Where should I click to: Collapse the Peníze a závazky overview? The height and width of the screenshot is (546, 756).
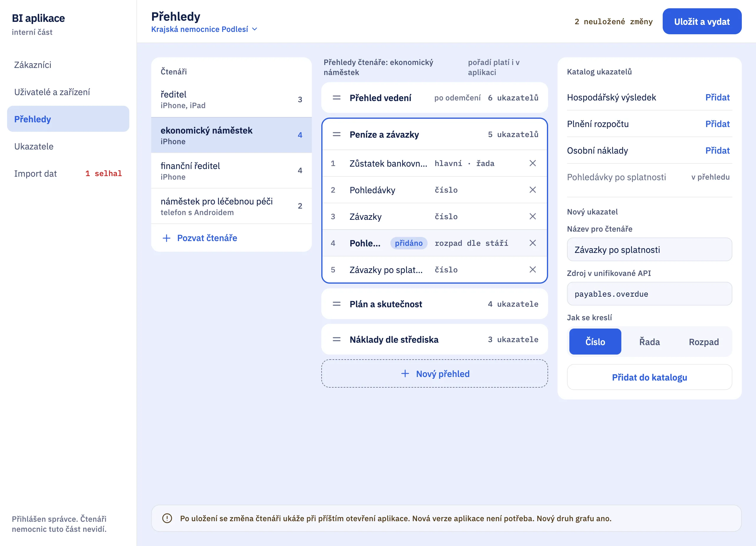click(x=434, y=134)
